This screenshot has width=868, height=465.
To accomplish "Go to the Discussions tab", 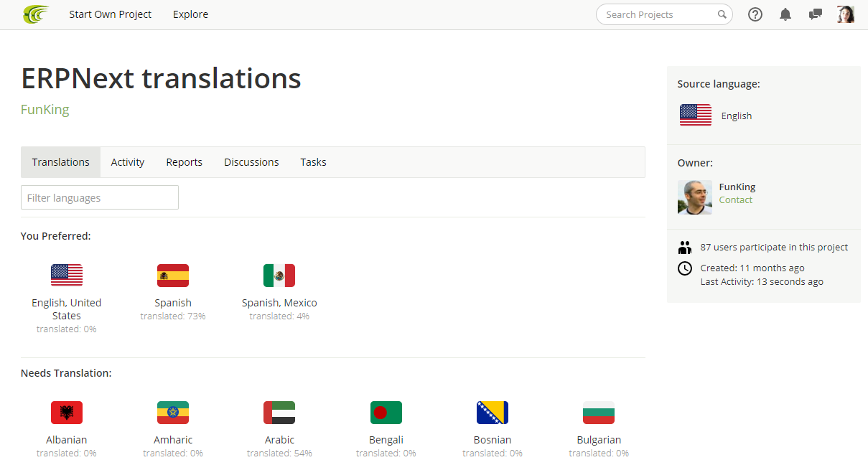I will point(251,162).
